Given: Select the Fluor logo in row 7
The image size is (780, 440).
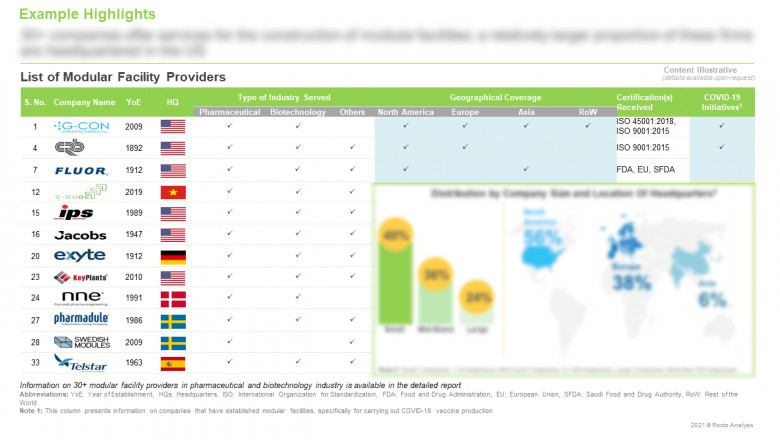Looking at the screenshot, I should pos(80,170).
